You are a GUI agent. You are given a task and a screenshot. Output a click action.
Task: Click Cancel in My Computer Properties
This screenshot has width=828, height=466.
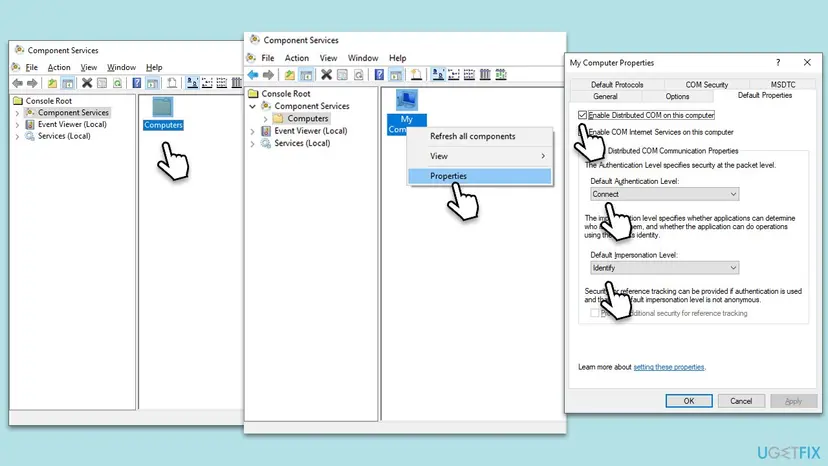pyautogui.click(x=741, y=401)
